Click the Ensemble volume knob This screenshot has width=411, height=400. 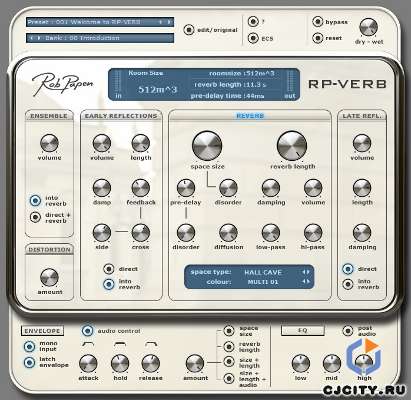coord(49,143)
